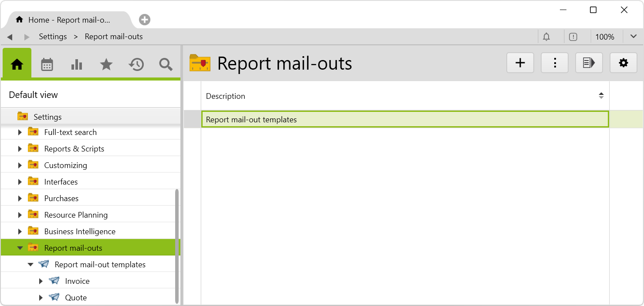Click Settings in the breadcrumb path
This screenshot has height=306, width=644.
tap(53, 37)
